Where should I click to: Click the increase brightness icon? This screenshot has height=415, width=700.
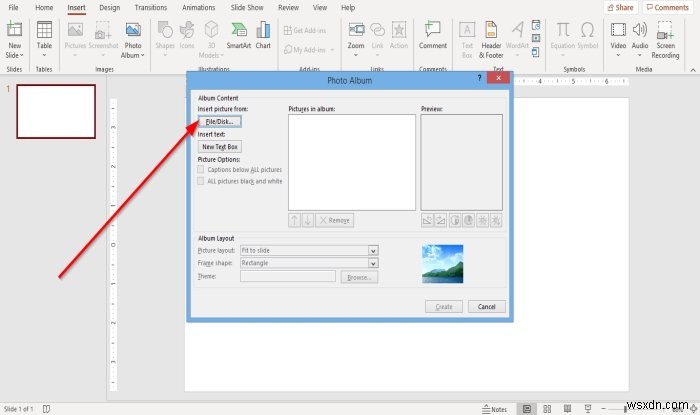(483, 220)
